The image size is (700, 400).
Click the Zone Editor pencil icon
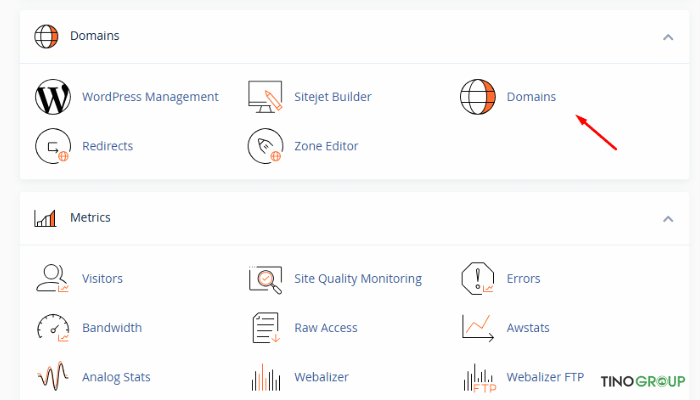pos(265,146)
